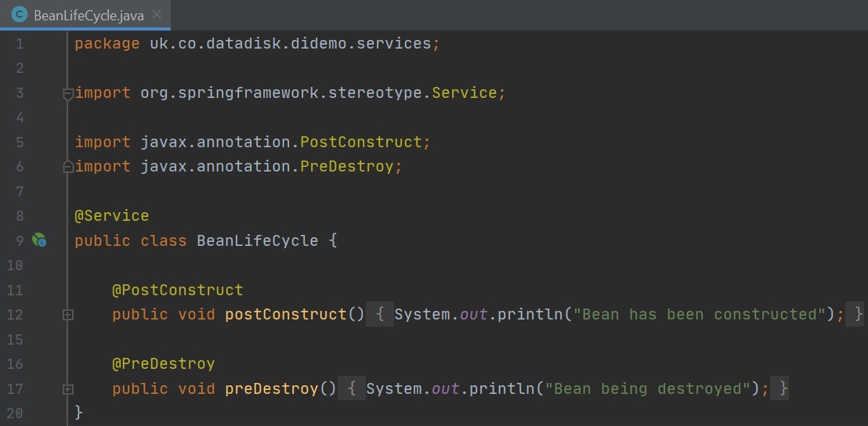Expand the folded preDestroy method in gutter
Image resolution: width=868 pixels, height=426 pixels.
coord(68,389)
